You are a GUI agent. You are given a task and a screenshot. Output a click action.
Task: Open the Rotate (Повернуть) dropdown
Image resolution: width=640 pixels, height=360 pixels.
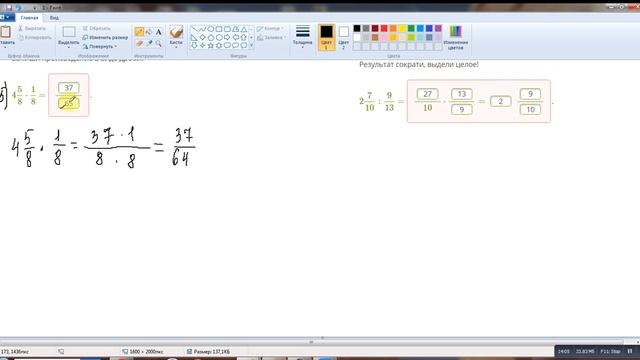(100, 47)
